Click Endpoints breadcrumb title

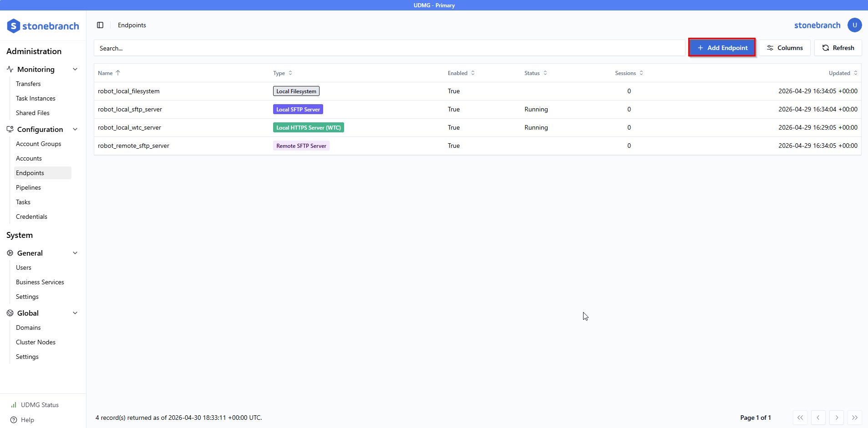coord(132,25)
